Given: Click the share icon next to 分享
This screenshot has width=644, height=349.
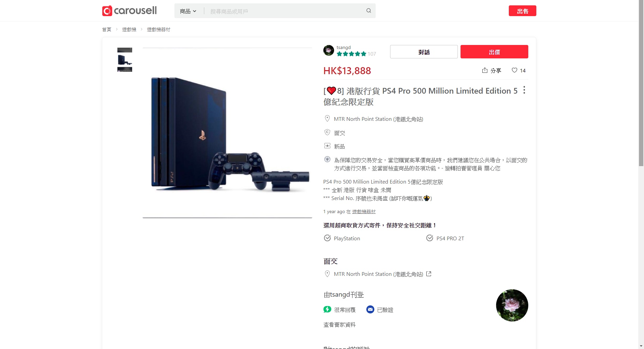Looking at the screenshot, I should click(485, 70).
